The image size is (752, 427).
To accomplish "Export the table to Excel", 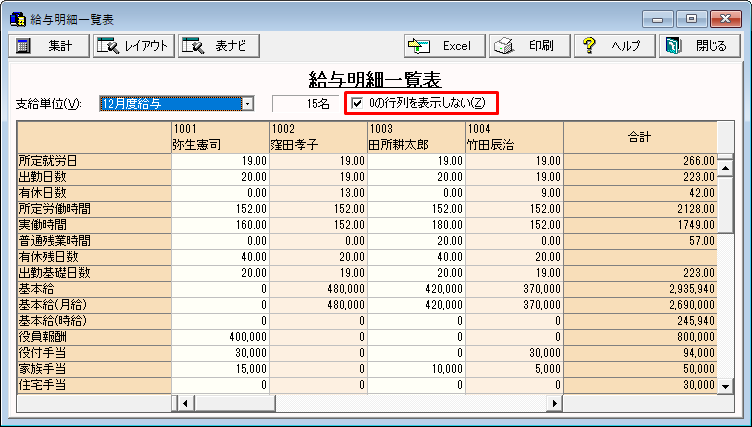I will (445, 46).
